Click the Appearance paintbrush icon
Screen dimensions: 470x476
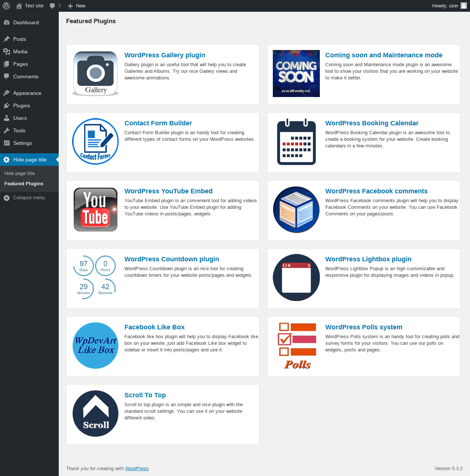[7, 93]
